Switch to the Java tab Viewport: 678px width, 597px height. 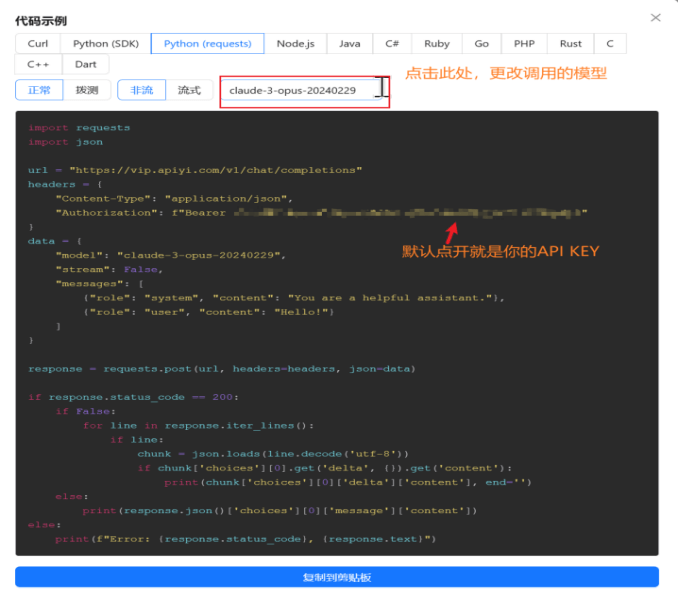[x=349, y=44]
